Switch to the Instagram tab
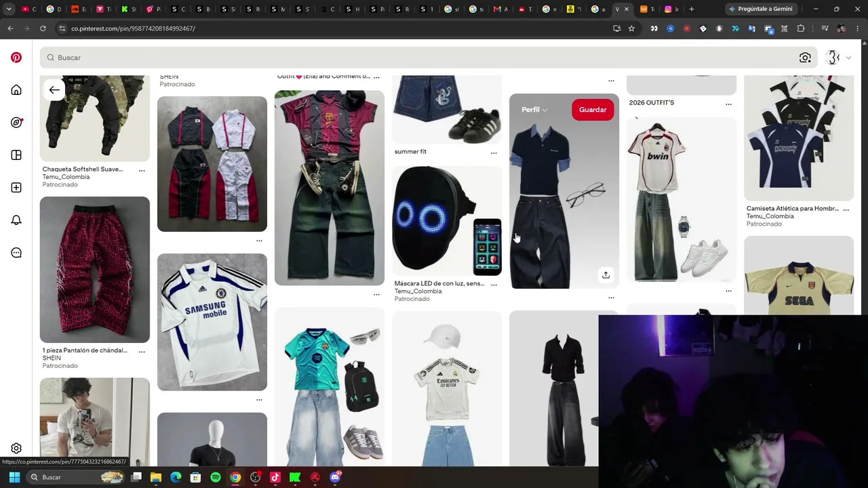Viewport: 868px width, 488px height. (x=671, y=9)
